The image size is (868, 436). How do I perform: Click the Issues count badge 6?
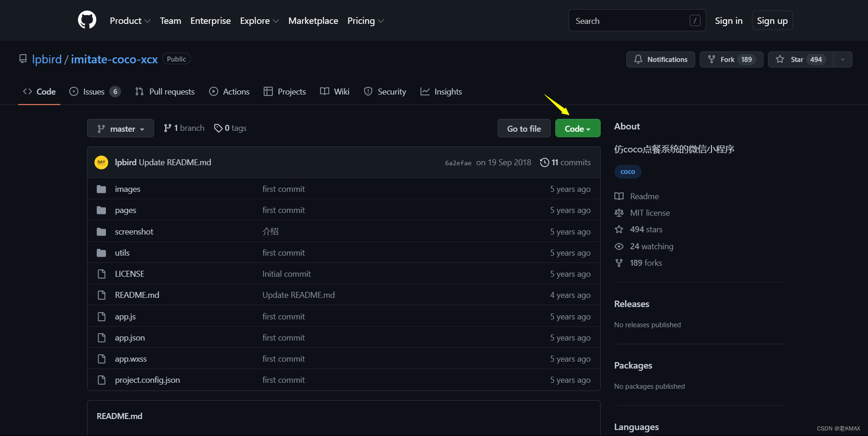pos(115,92)
